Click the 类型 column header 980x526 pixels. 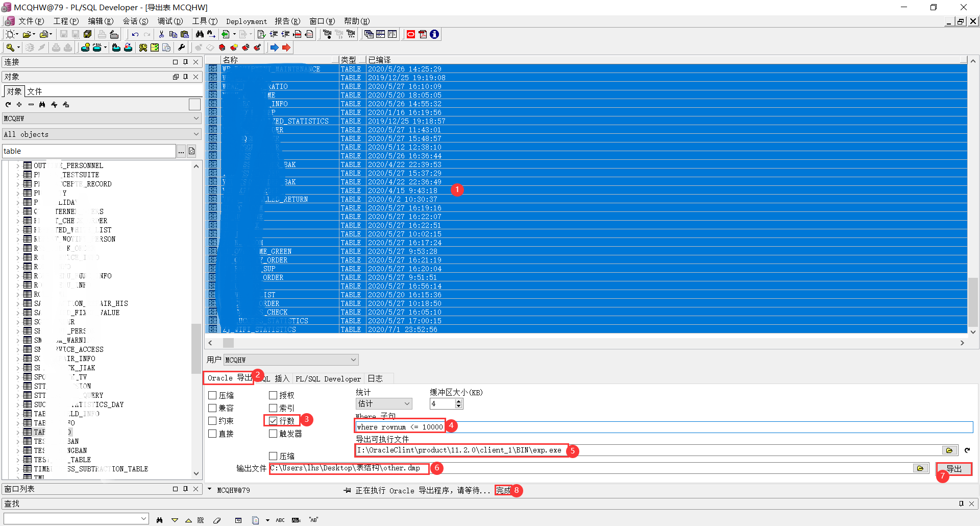pyautogui.click(x=353, y=60)
